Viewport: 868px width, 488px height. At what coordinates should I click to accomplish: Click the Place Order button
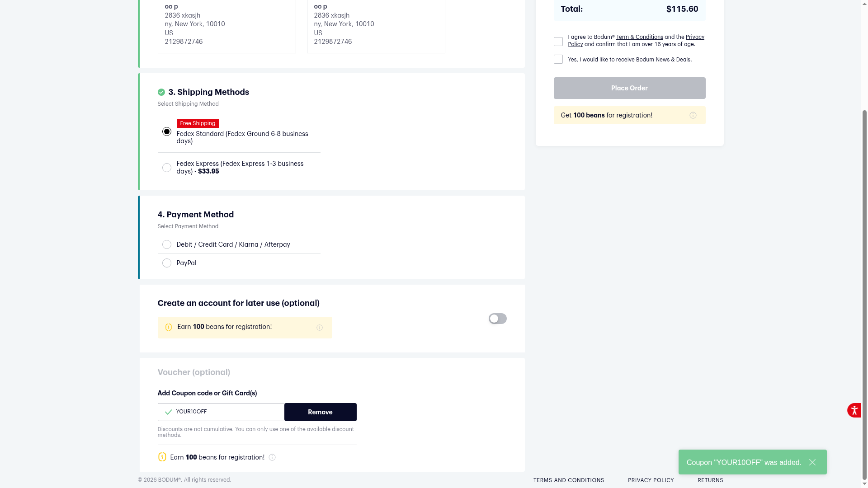[x=629, y=88]
